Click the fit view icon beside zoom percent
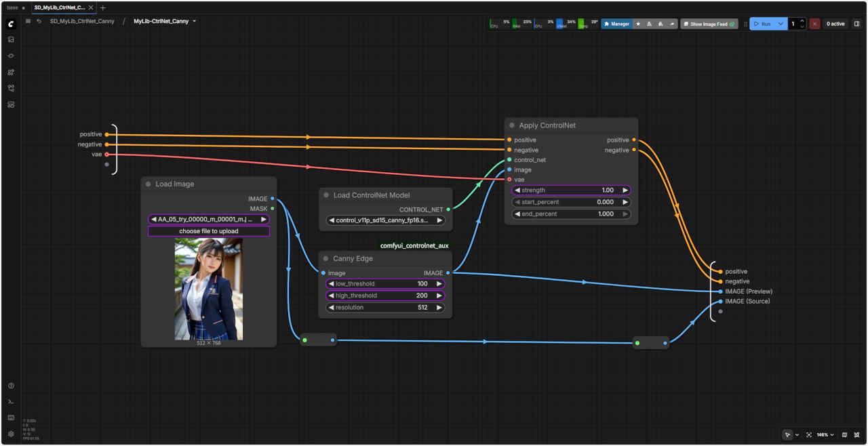The width and height of the screenshot is (868, 446). [x=809, y=434]
